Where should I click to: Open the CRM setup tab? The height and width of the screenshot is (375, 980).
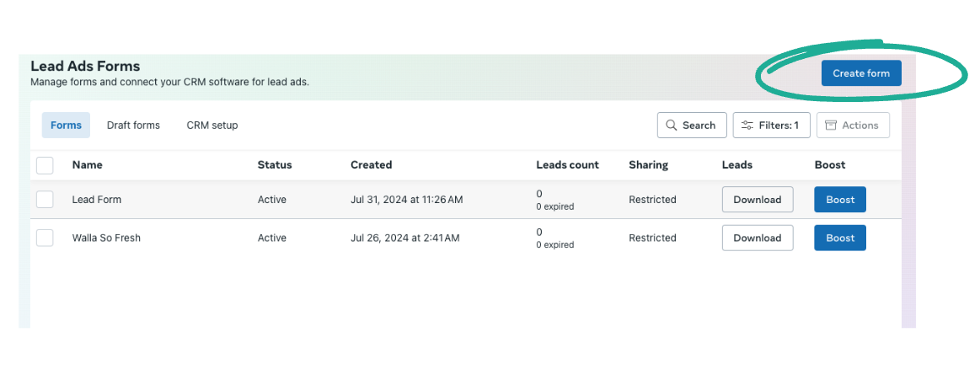pos(212,126)
